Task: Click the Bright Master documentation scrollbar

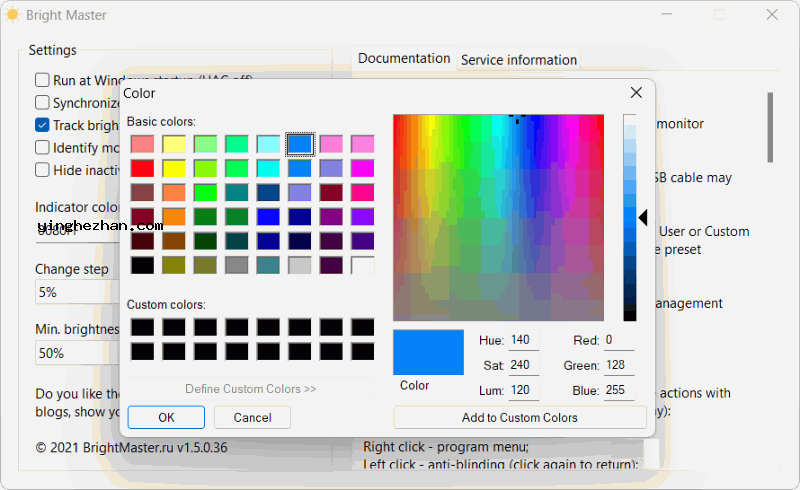Action: click(x=770, y=128)
